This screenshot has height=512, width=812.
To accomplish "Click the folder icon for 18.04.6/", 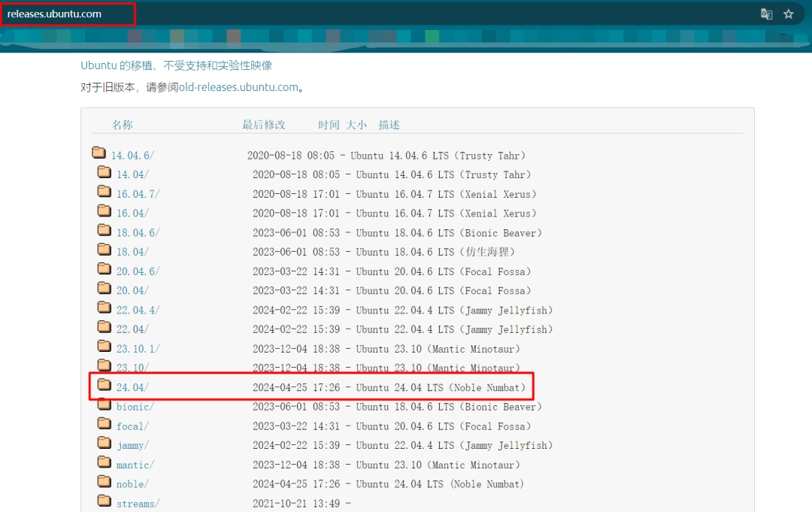I will [x=104, y=230].
